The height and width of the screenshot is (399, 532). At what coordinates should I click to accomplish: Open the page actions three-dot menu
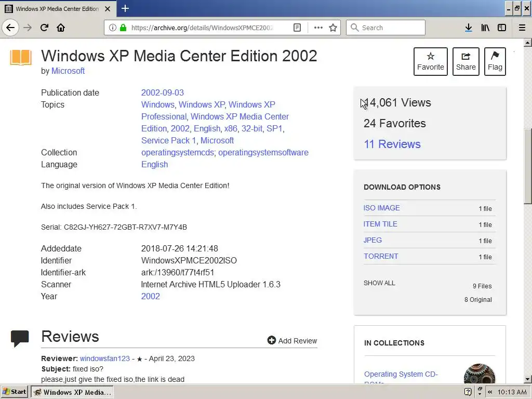[x=318, y=28]
